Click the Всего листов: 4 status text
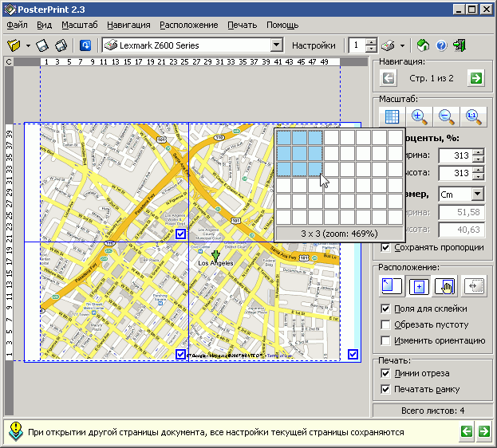Viewport: 497px width, 448px height. click(432, 411)
